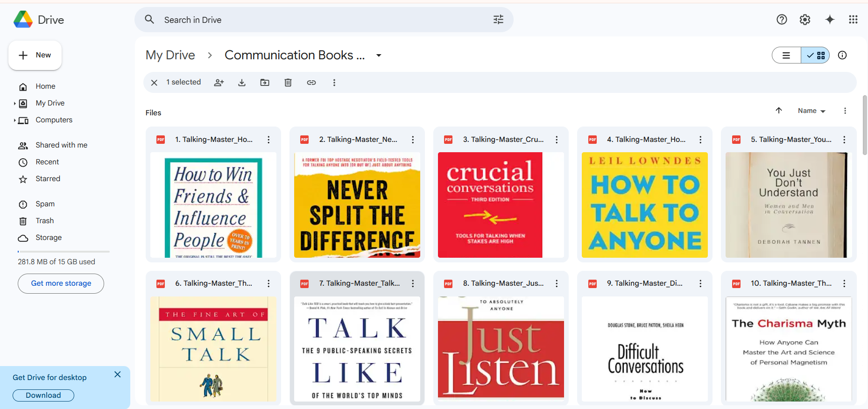Dismiss Get Drive for desktop banner

(x=118, y=374)
